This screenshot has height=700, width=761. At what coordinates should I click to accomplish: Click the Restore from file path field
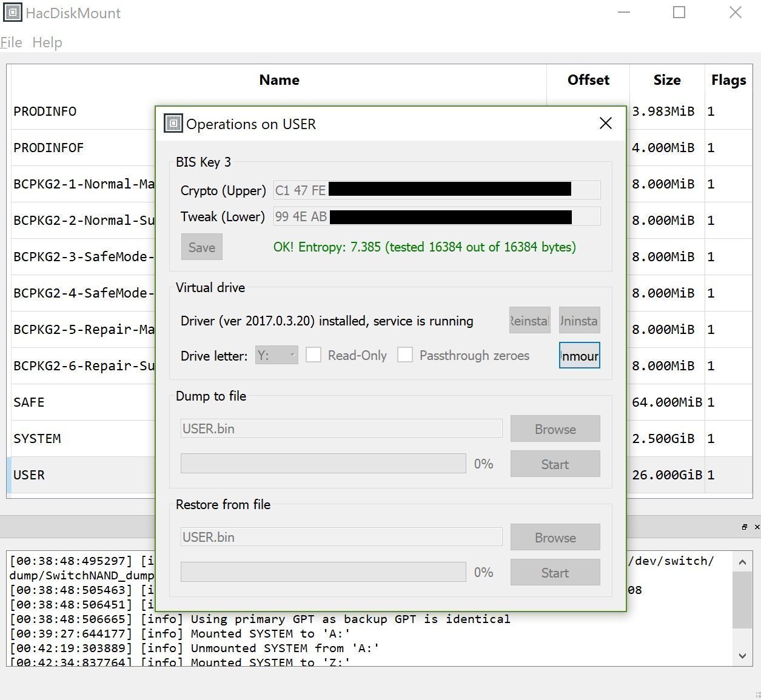coord(341,537)
